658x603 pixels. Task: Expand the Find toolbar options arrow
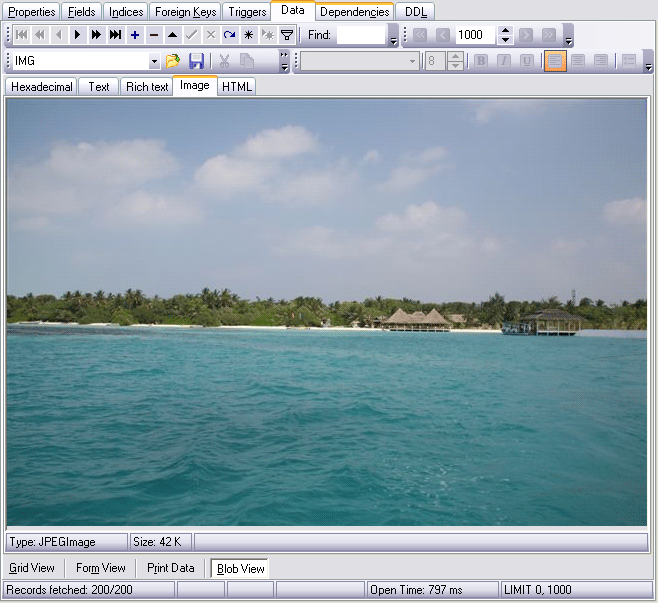pos(393,40)
